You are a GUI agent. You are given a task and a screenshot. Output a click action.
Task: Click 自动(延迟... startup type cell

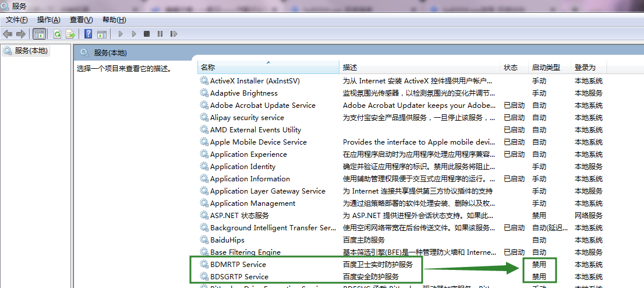coord(550,227)
